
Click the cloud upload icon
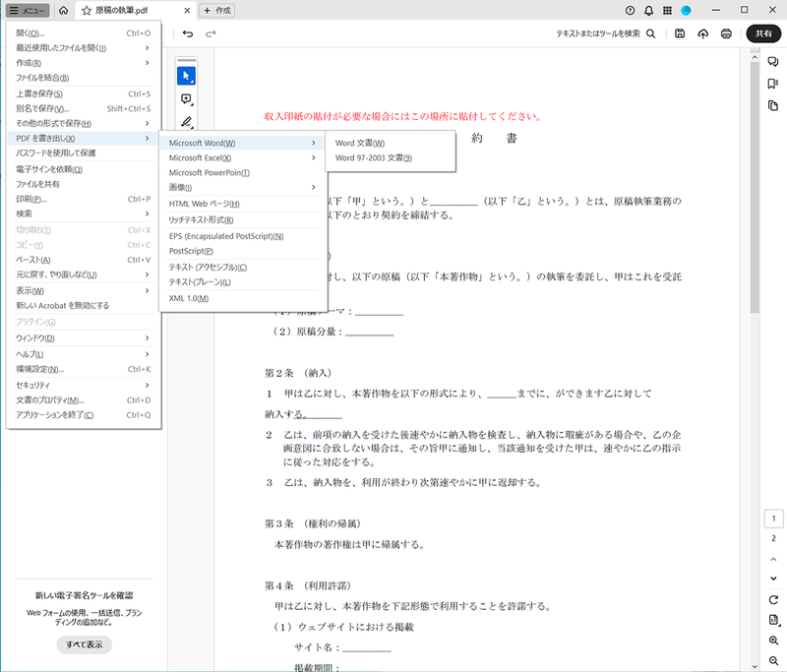(702, 33)
